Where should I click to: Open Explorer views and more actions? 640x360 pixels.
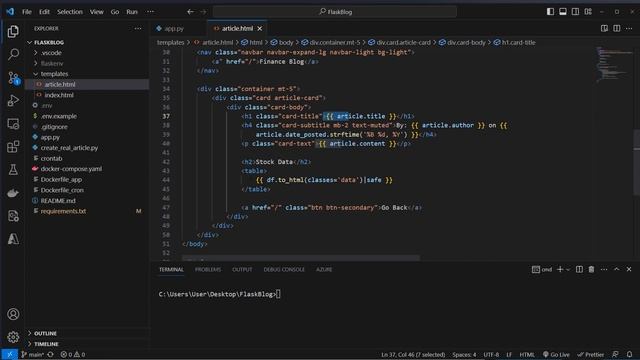click(x=138, y=29)
